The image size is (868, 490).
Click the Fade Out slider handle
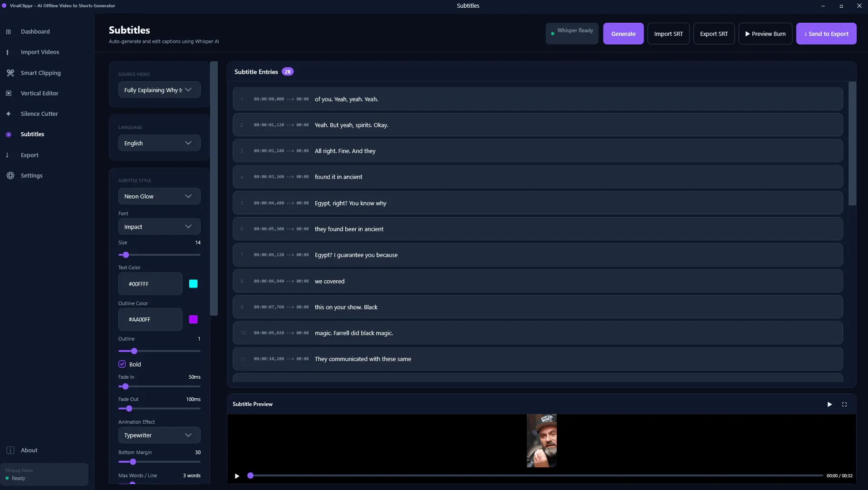129,409
